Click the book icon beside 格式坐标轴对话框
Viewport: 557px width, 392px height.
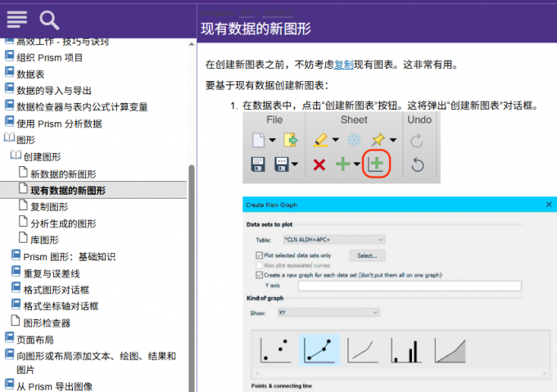[x=16, y=304]
